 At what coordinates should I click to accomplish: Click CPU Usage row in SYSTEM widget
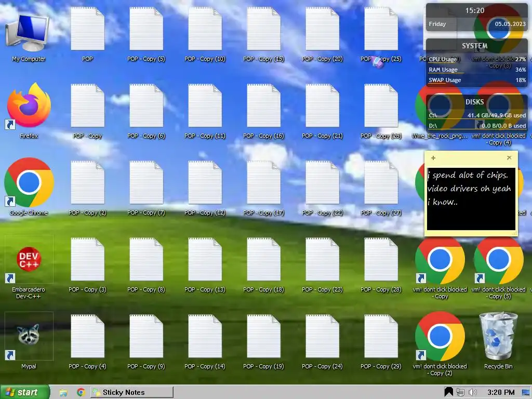(477, 59)
